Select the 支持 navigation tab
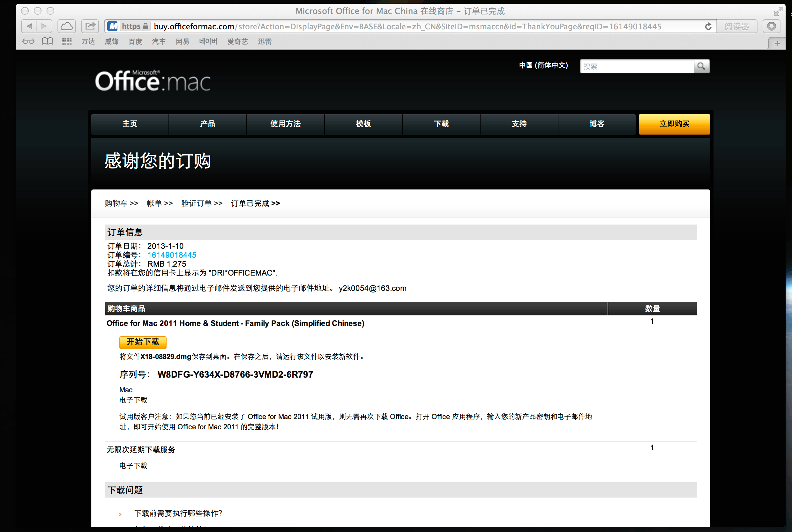The height and width of the screenshot is (532, 792). (x=519, y=124)
